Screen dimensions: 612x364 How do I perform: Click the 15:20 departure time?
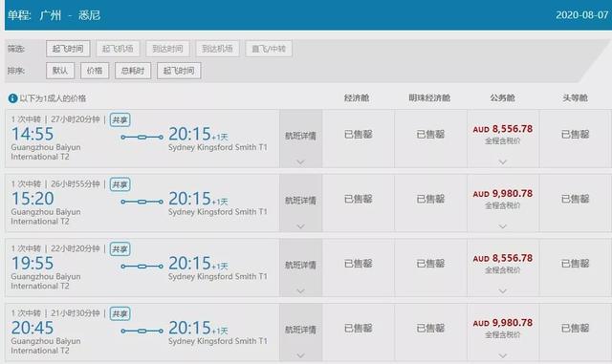click(33, 199)
